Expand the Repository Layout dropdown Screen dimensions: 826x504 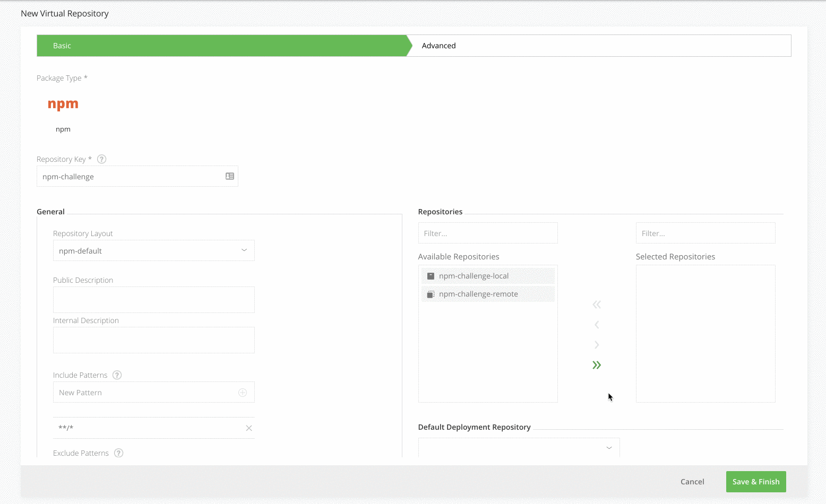pos(153,250)
